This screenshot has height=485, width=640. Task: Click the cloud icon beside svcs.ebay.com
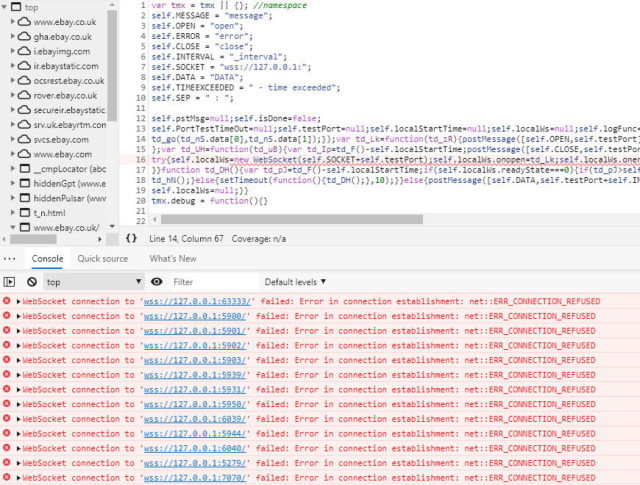[x=24, y=139]
